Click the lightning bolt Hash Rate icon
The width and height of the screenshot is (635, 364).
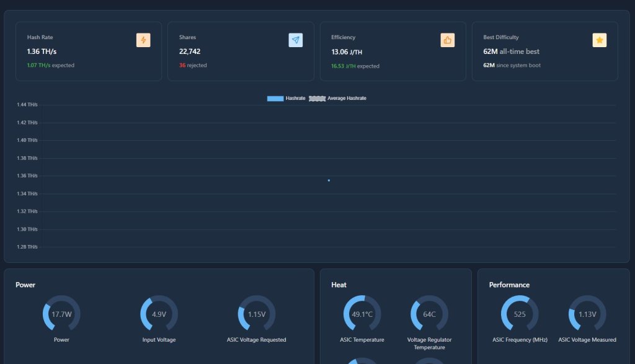point(143,40)
